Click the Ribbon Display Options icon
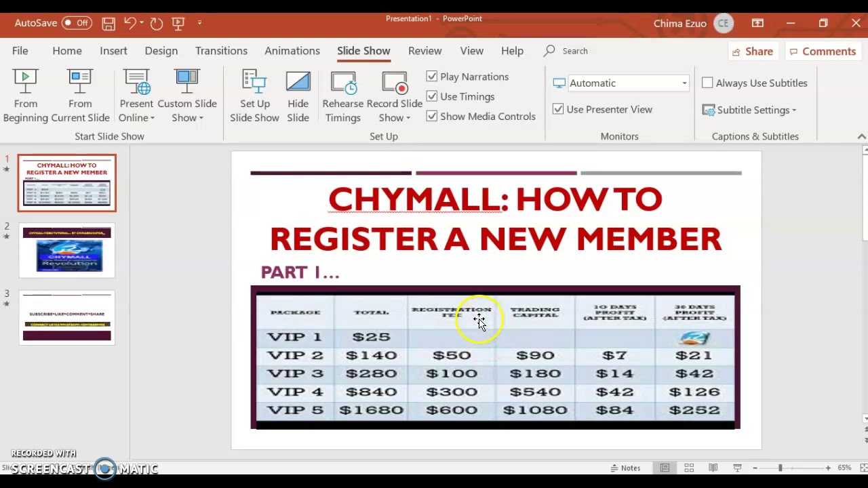The width and height of the screenshot is (868, 488). click(x=757, y=23)
